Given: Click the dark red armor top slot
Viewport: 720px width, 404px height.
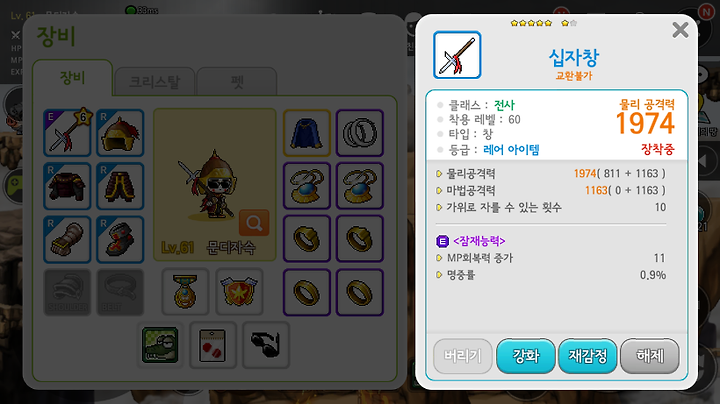Looking at the screenshot, I should tap(67, 186).
